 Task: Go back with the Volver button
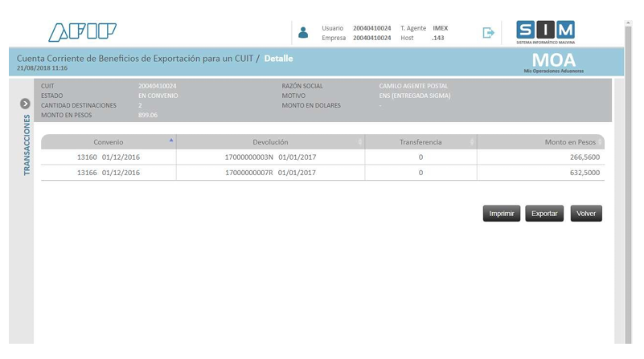586,214
